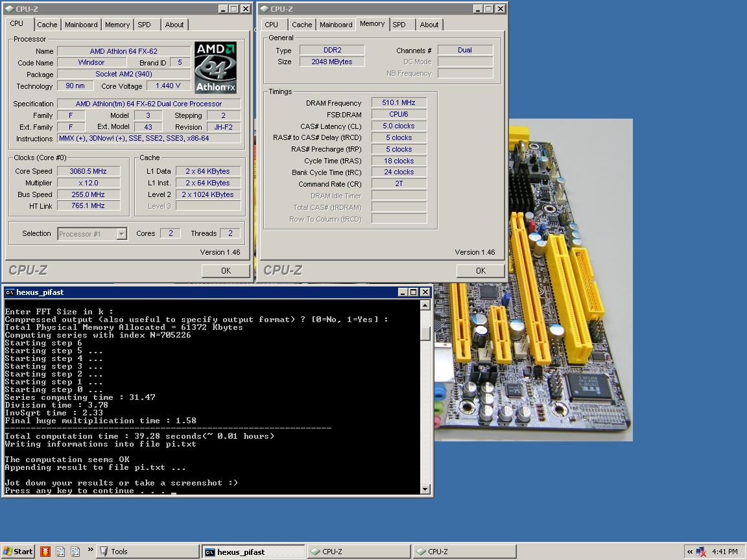Viewport: 747px width, 560px height.
Task: Click the first document quick launch icon
Action: (60, 552)
